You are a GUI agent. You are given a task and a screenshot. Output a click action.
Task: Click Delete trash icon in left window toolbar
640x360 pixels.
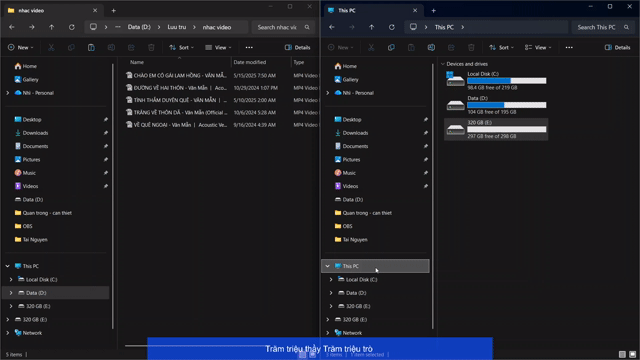[x=151, y=47]
